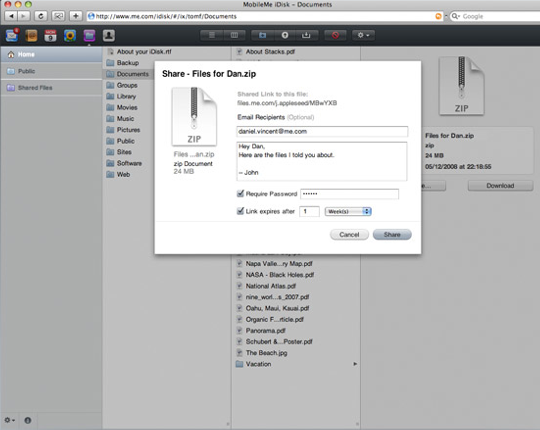Click the Cancel button
Screen dimensions: 540x430
pos(349,234)
